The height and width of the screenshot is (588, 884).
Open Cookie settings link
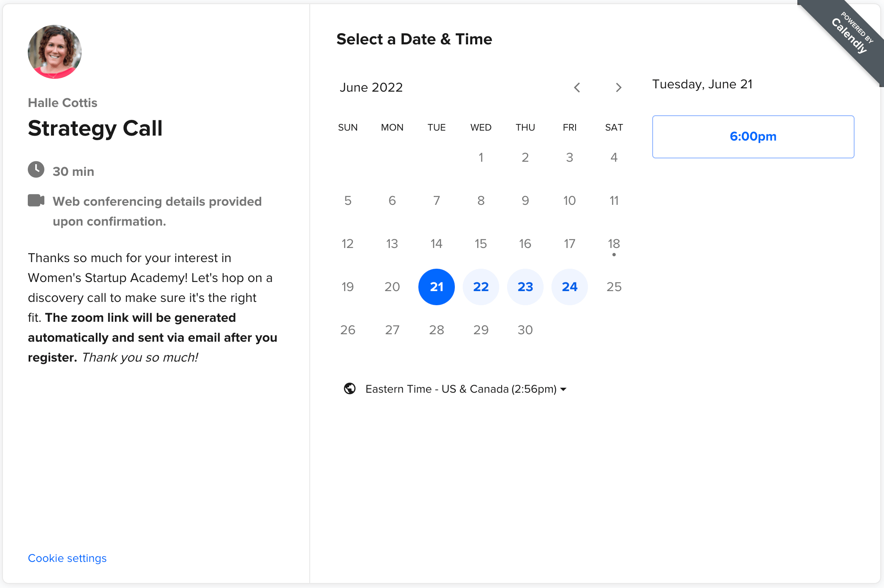click(x=67, y=558)
